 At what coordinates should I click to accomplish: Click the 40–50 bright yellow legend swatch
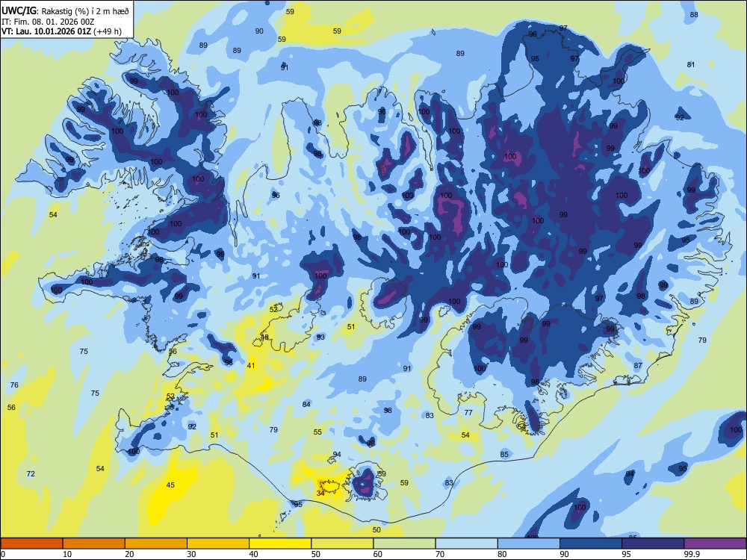coord(280,544)
